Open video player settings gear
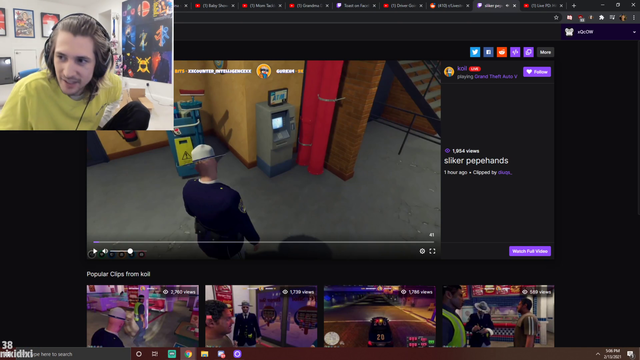Screen dimensions: 640x360 coord(422,251)
